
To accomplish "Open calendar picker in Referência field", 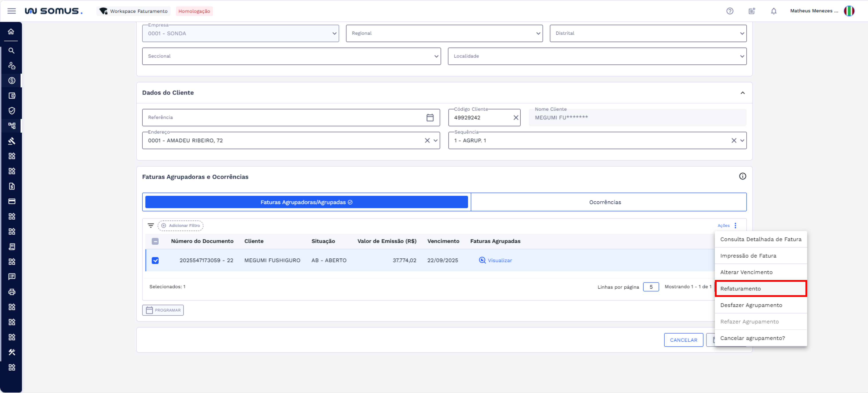I will pos(430,117).
